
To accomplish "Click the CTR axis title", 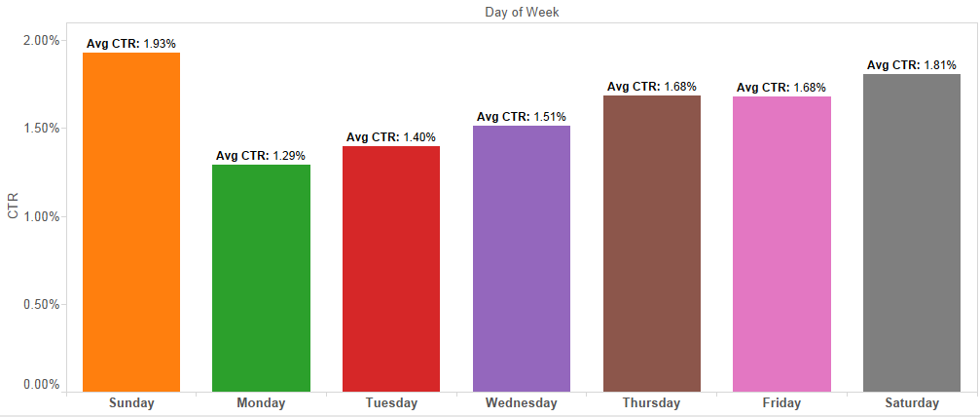I will pos(14,205).
